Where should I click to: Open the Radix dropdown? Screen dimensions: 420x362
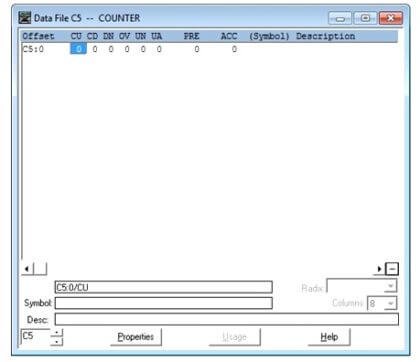pyautogui.click(x=390, y=286)
